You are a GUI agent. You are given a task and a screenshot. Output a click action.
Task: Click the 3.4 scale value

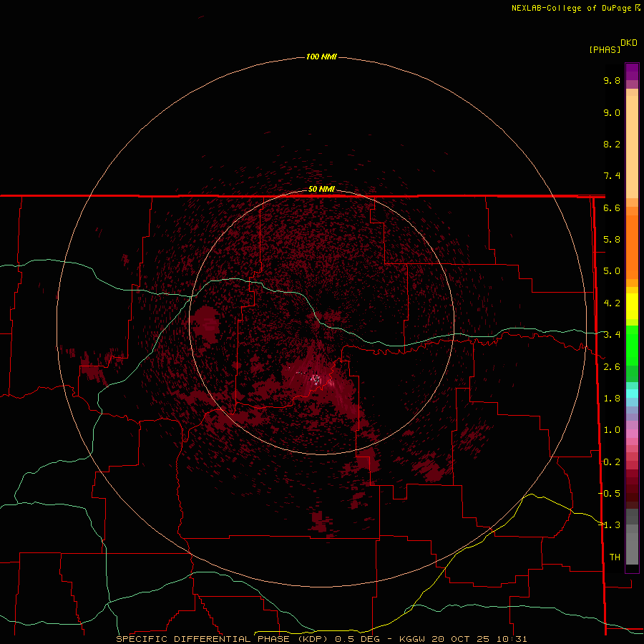(x=612, y=335)
